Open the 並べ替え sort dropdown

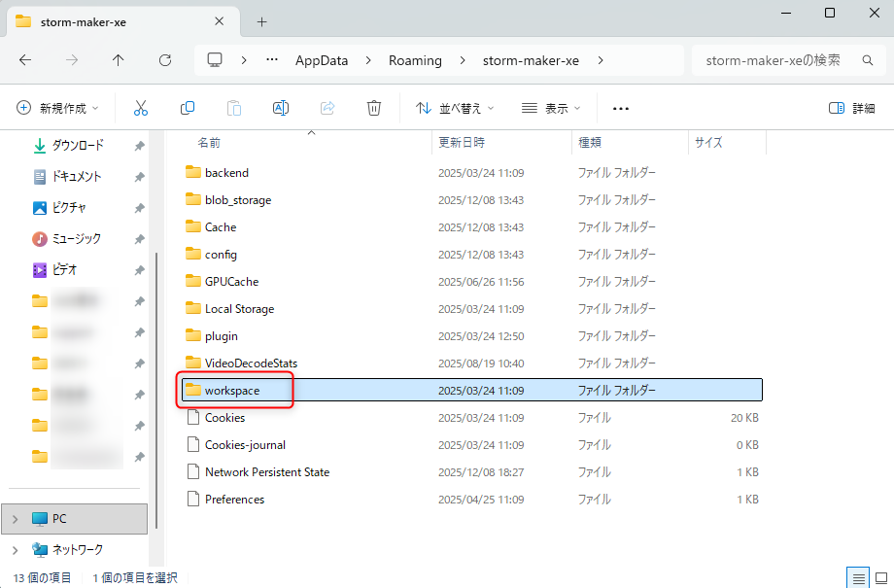click(455, 108)
